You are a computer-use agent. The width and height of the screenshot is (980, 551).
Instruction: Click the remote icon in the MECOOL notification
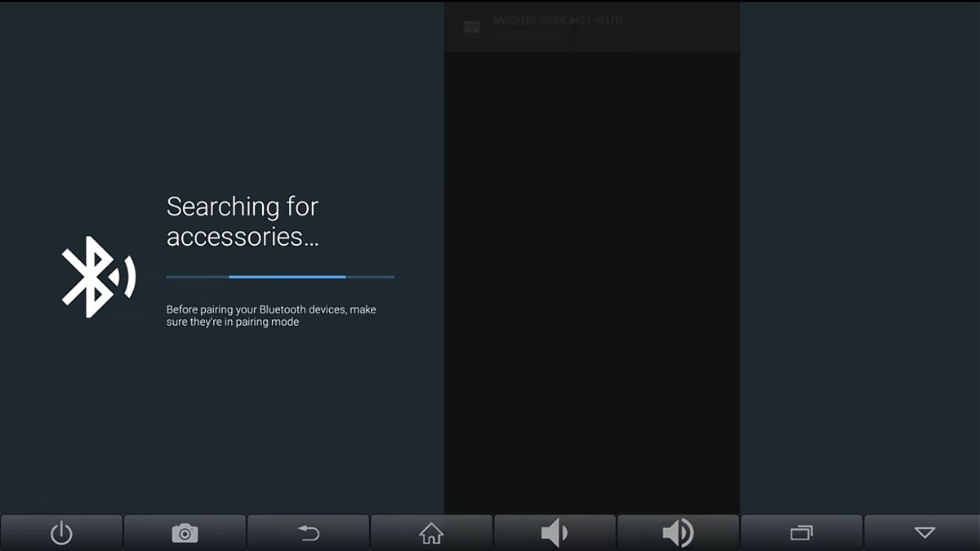tap(471, 25)
